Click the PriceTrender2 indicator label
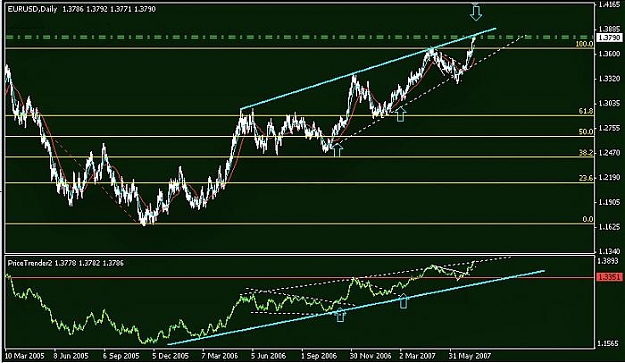625x363 pixels. (30, 263)
